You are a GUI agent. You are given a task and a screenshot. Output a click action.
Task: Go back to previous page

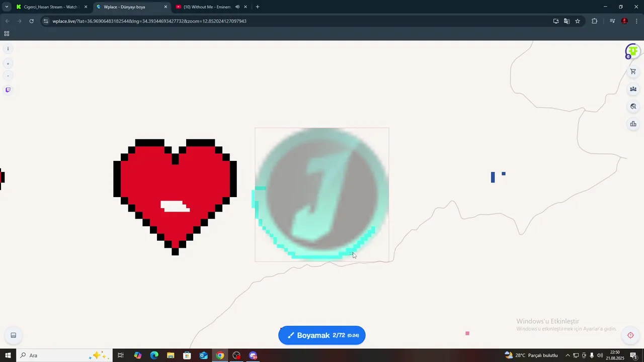[7, 21]
